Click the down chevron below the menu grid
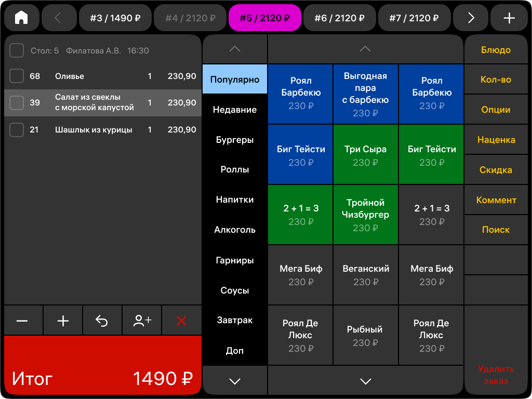The image size is (532, 399). tap(365, 380)
